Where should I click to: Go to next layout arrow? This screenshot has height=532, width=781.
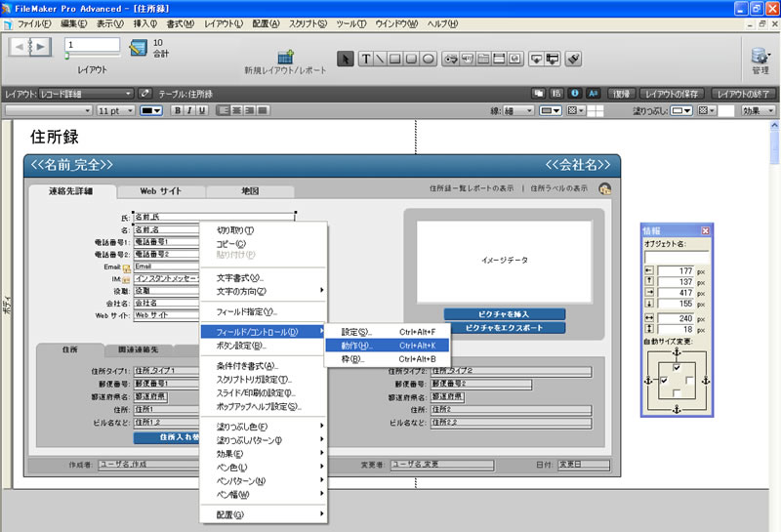click(41, 47)
